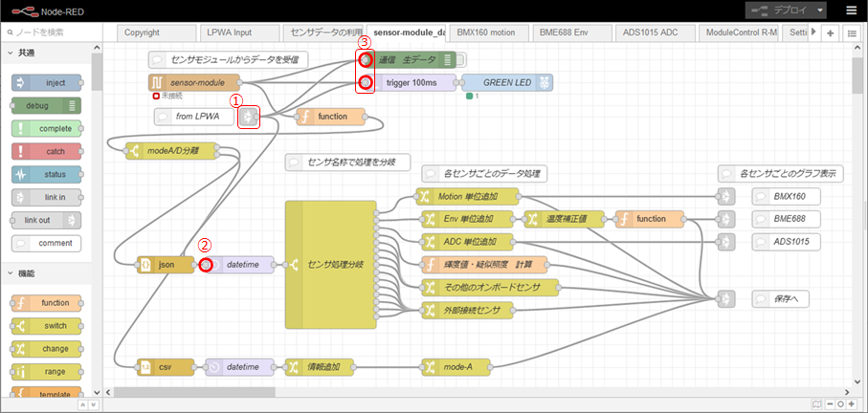The height and width of the screenshot is (413, 868).
Task: Select the link out palette node
Action: tap(47, 220)
